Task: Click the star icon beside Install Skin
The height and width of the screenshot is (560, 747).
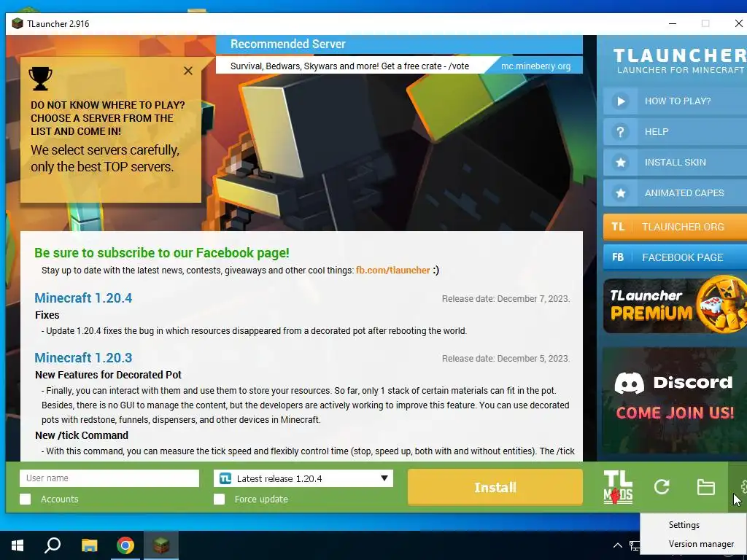Action: click(620, 163)
